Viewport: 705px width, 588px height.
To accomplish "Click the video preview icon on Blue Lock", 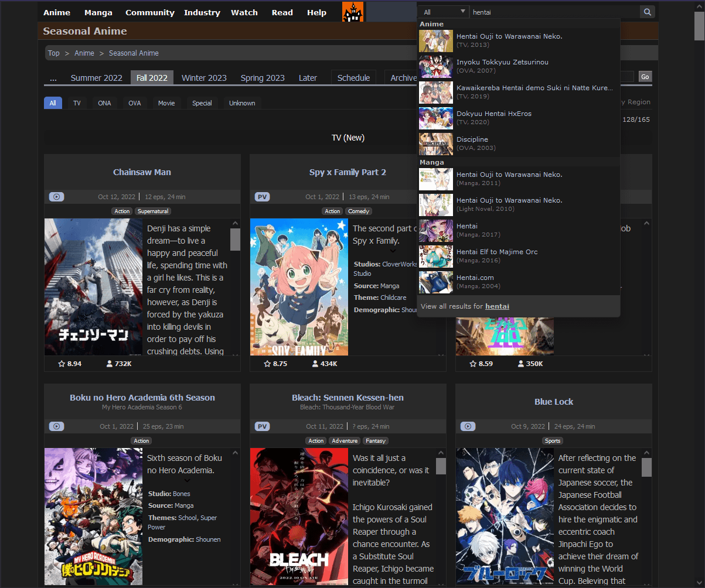I will [x=468, y=426].
